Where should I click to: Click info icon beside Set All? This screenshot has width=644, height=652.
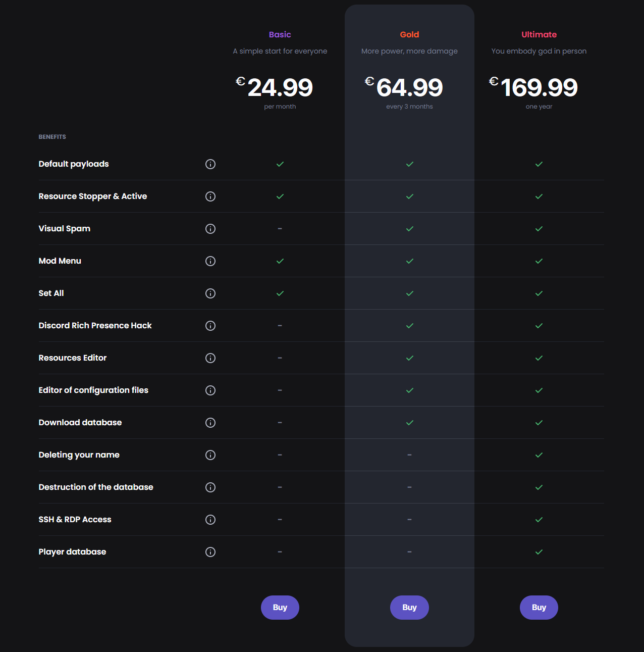210,293
